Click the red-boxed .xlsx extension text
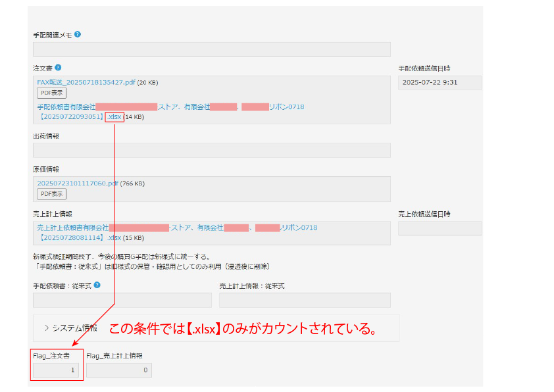This screenshot has width=554, height=392. pos(114,117)
